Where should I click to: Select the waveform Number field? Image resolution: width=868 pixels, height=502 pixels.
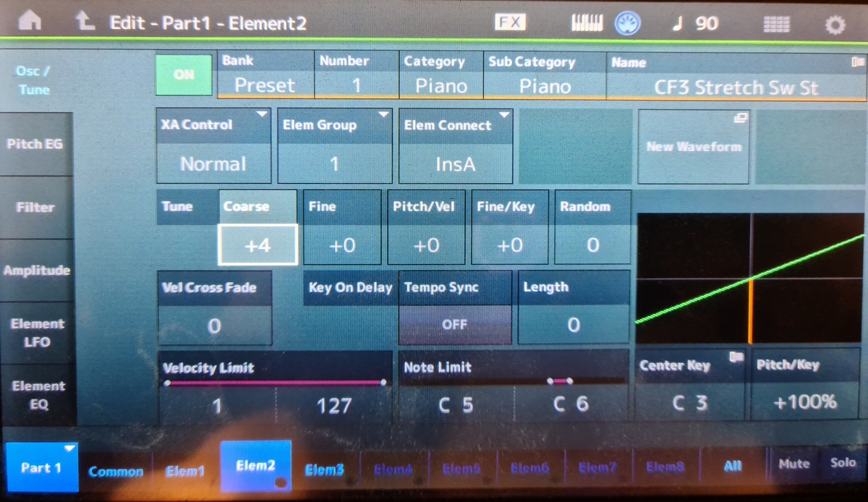[357, 75]
